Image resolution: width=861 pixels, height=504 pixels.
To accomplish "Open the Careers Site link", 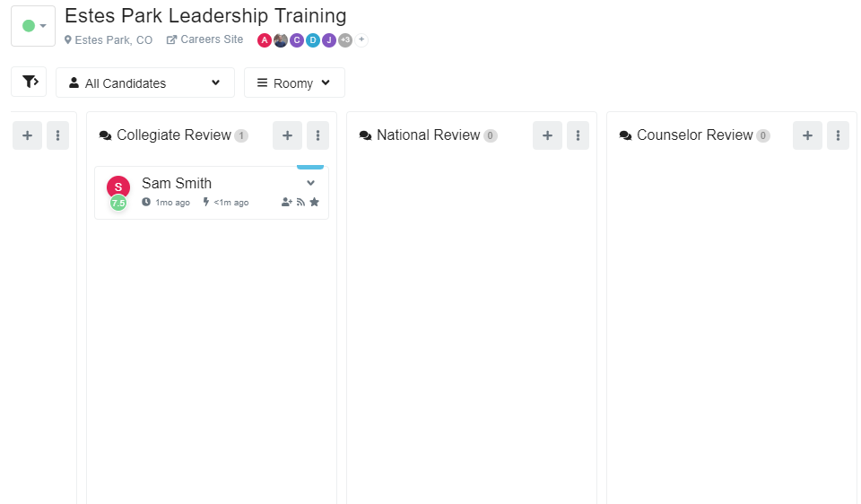I will tap(205, 39).
